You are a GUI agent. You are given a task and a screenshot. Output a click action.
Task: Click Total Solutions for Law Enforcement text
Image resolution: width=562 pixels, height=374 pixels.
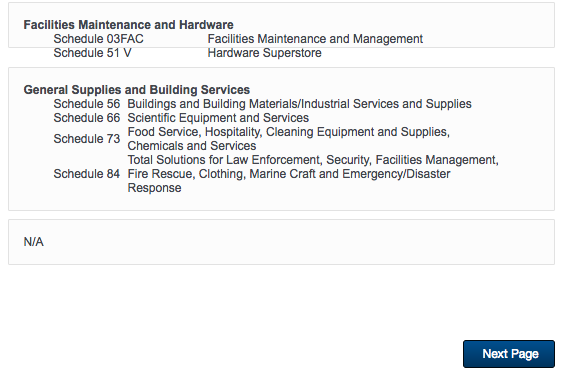[313, 160]
